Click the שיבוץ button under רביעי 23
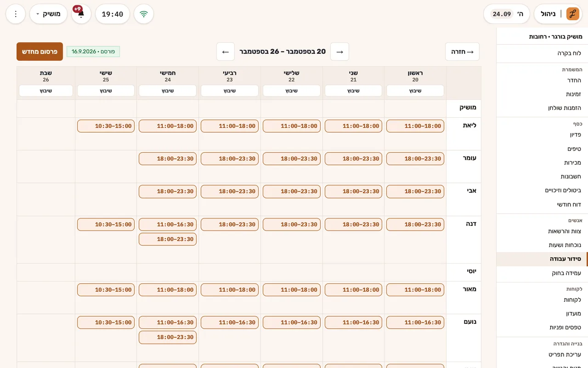The image size is (588, 368). (230, 91)
